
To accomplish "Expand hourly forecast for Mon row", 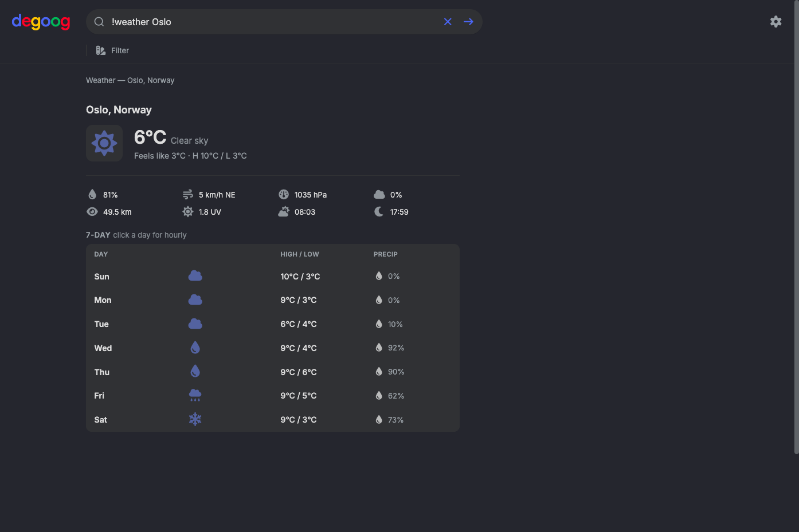I will tap(273, 300).
